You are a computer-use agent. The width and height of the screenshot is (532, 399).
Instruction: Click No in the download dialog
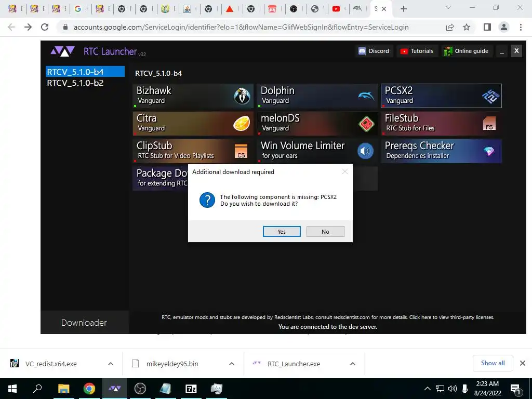(325, 231)
